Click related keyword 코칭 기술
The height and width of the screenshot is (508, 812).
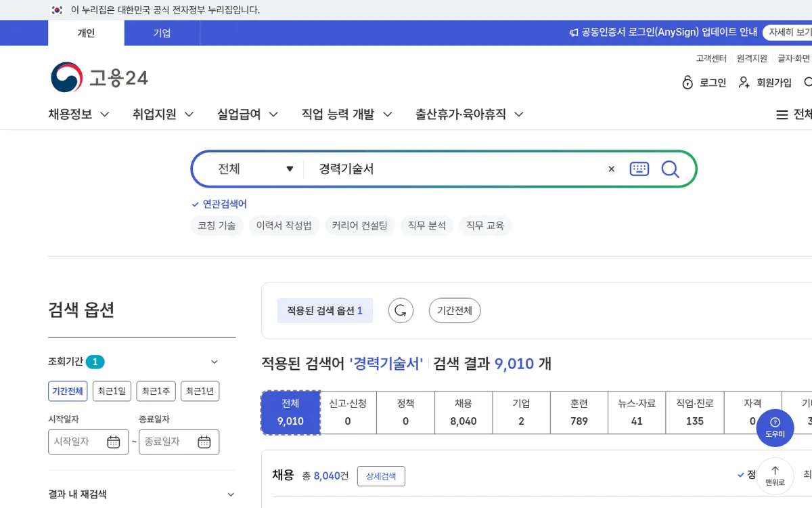tap(217, 226)
